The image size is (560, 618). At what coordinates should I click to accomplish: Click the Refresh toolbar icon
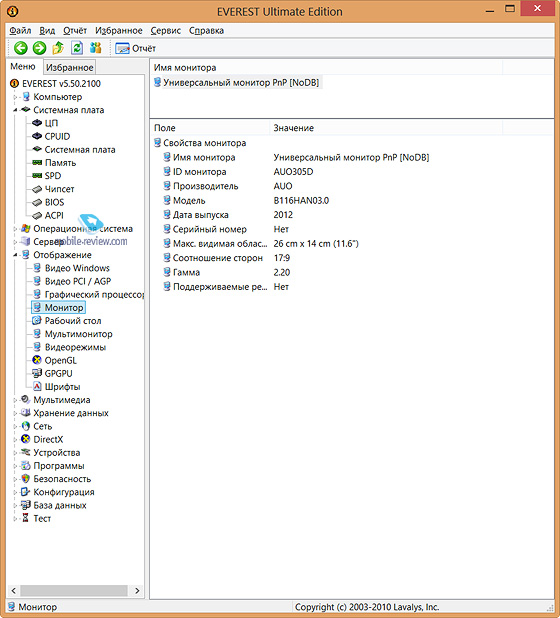(x=77, y=48)
